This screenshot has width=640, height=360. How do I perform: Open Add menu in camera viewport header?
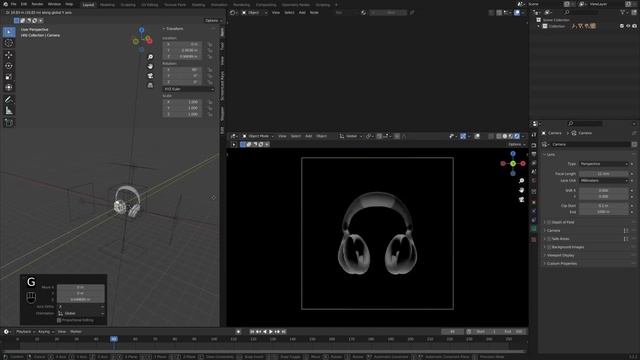tap(309, 136)
